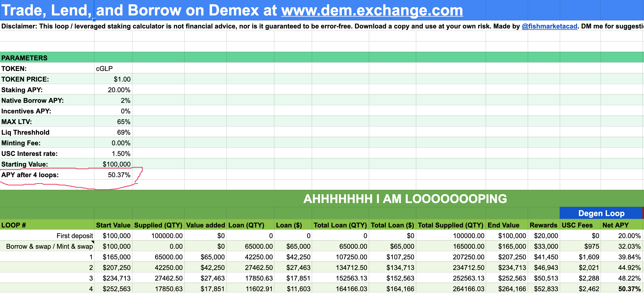Screen dimensions: 644x293
Task: Select the Starting Value $100,000 parameter cell
Action: (113, 164)
